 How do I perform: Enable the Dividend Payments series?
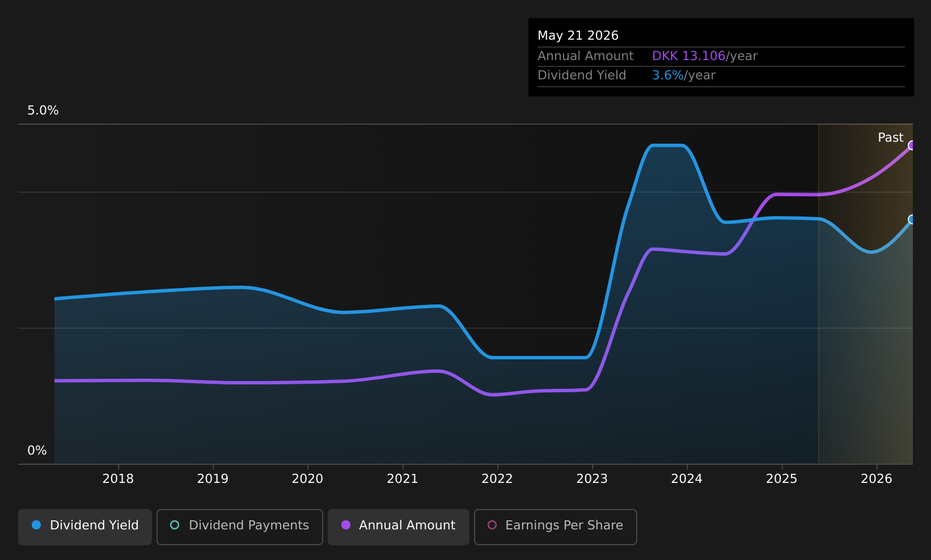pos(239,527)
